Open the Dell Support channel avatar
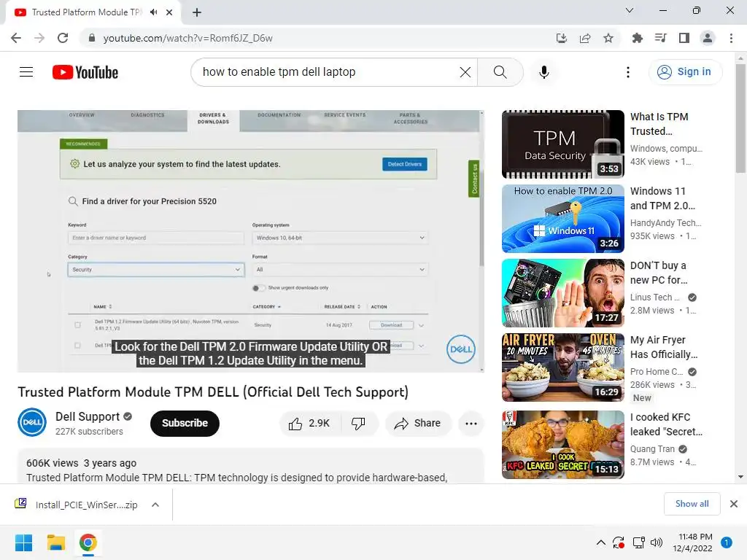 click(32, 422)
